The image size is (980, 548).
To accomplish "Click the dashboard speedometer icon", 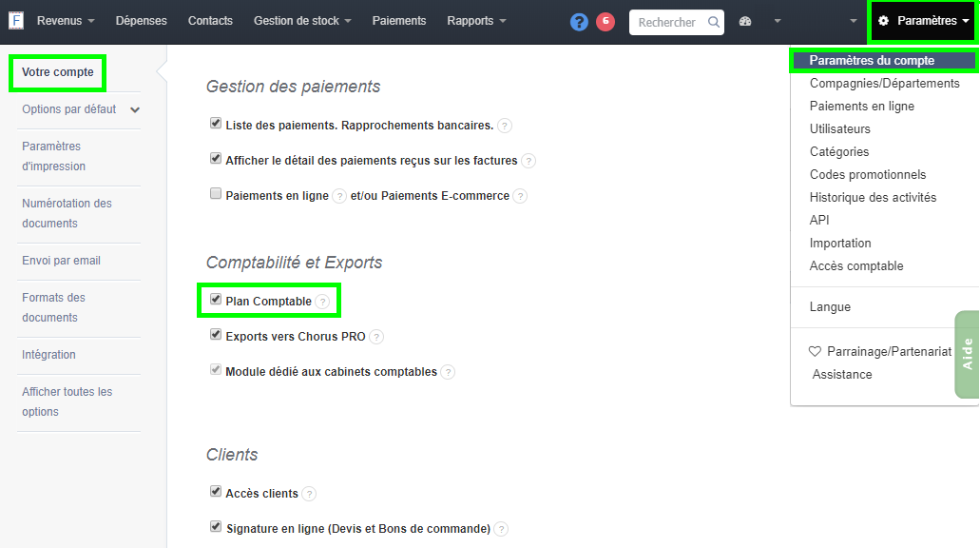I will pos(747,22).
